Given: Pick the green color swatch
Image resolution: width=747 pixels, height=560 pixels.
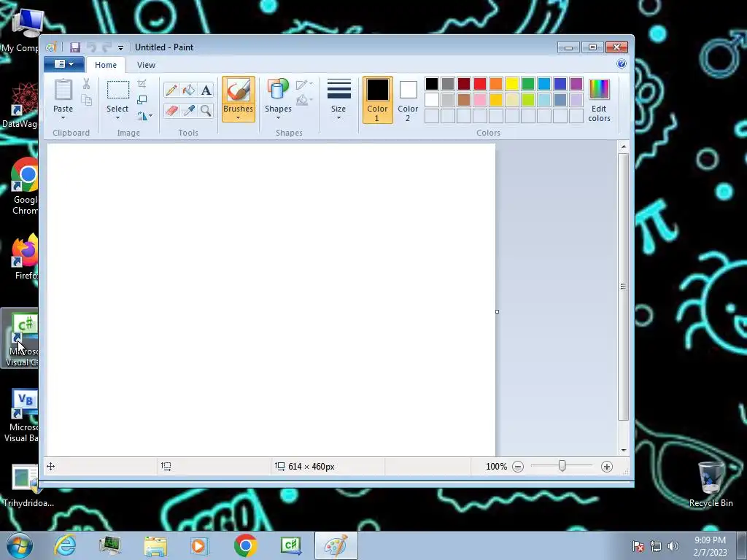Looking at the screenshot, I should point(528,84).
